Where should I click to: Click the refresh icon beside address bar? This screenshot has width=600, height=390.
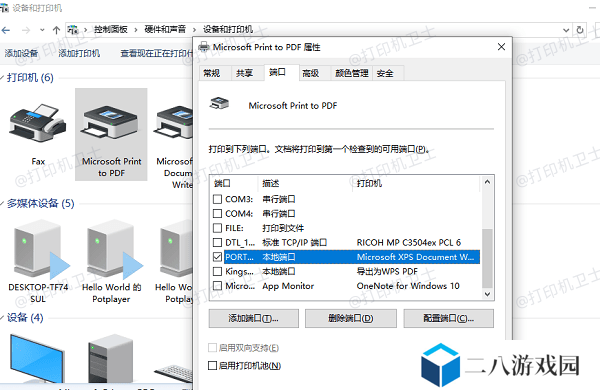pyautogui.click(x=580, y=30)
